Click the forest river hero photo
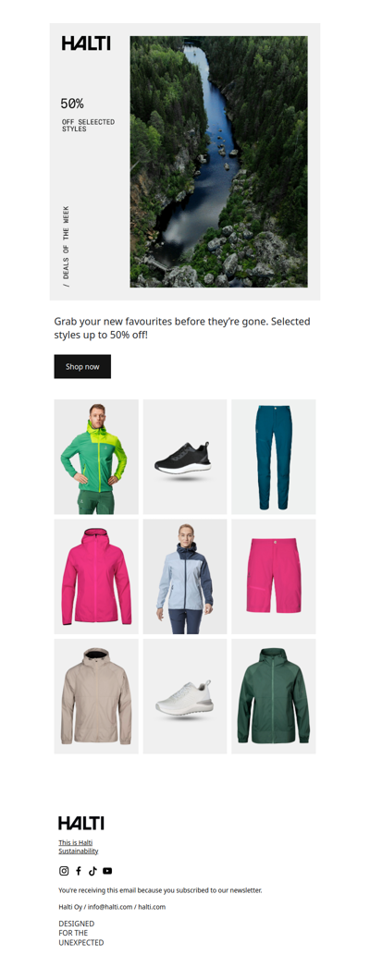The height and width of the screenshot is (980, 370). coord(218,162)
